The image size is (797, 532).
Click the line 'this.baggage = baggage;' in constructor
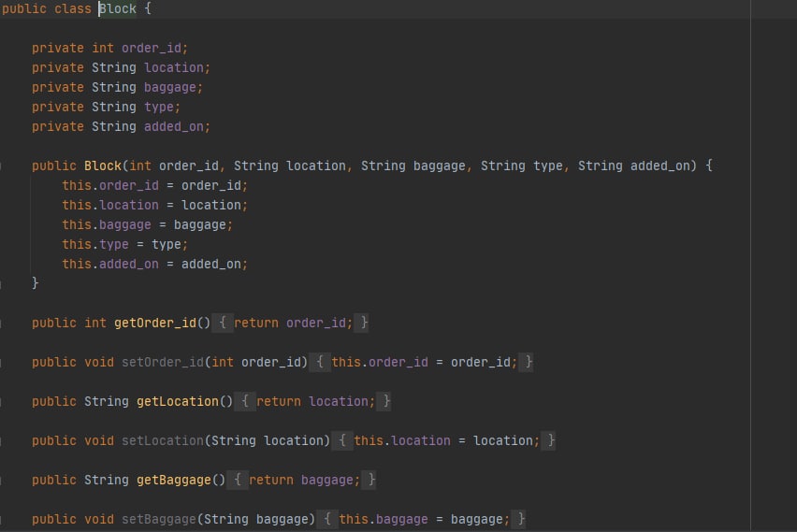click(x=148, y=225)
